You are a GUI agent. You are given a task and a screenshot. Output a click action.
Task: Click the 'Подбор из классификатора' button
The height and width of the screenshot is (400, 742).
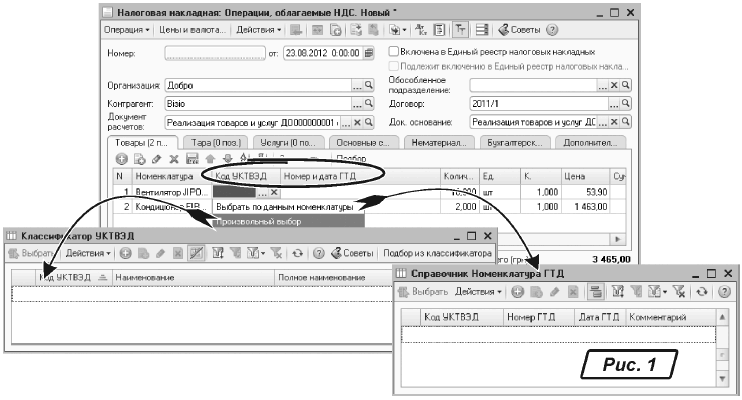tap(436, 253)
